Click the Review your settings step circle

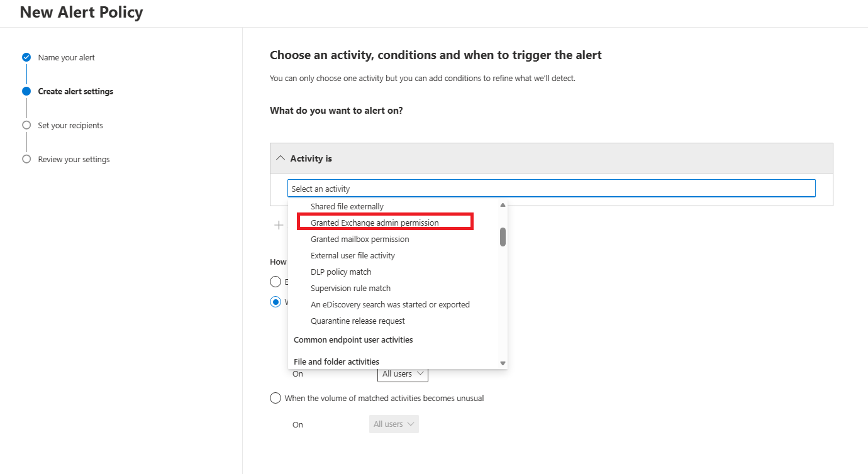coord(26,159)
